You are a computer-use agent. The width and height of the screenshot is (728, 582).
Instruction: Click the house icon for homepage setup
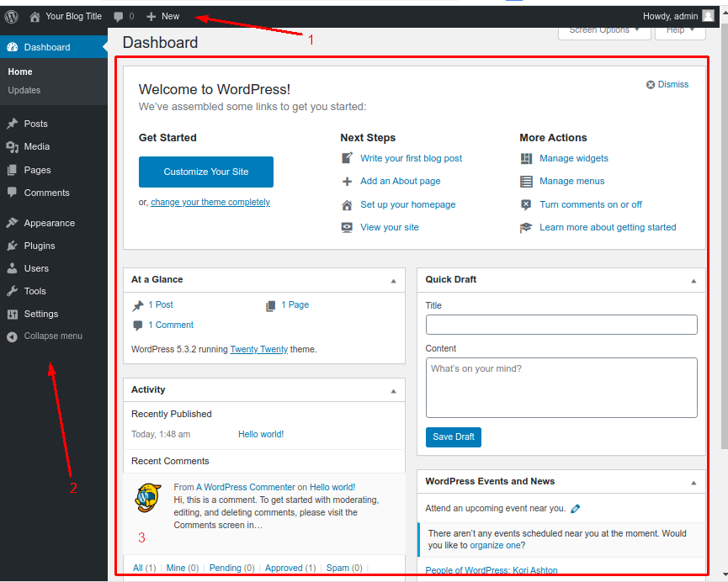pyautogui.click(x=347, y=204)
